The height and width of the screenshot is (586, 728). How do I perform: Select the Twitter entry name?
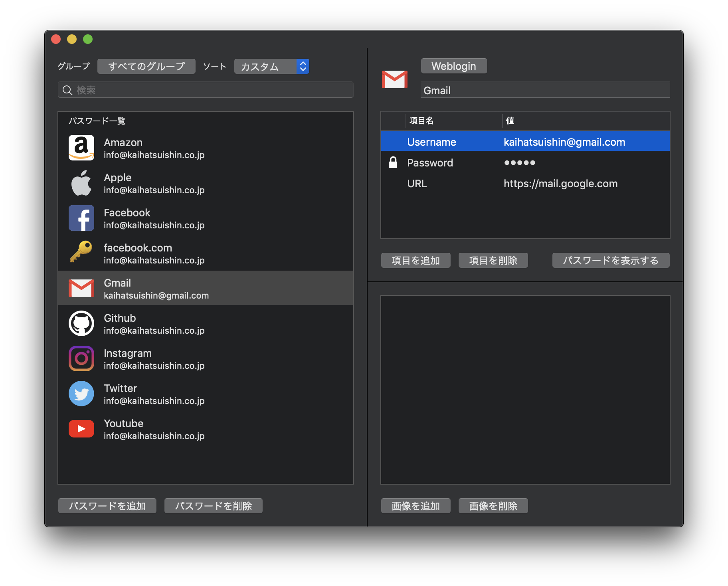120,388
